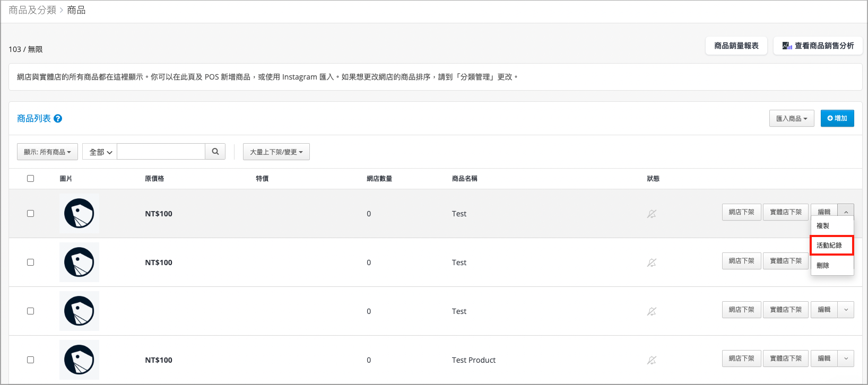This screenshot has height=385, width=868.
Task: Go to 商品及分類 breadcrumb link
Action: pyautogui.click(x=32, y=10)
